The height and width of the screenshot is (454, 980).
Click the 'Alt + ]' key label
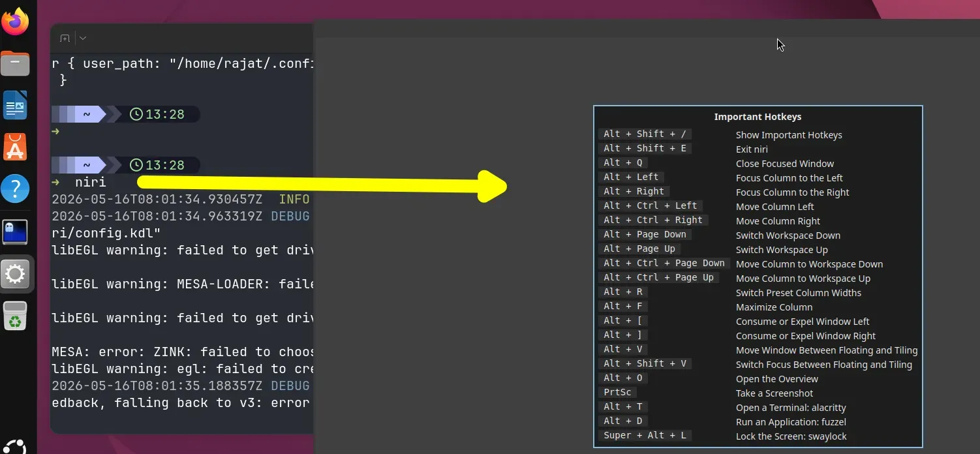point(622,335)
